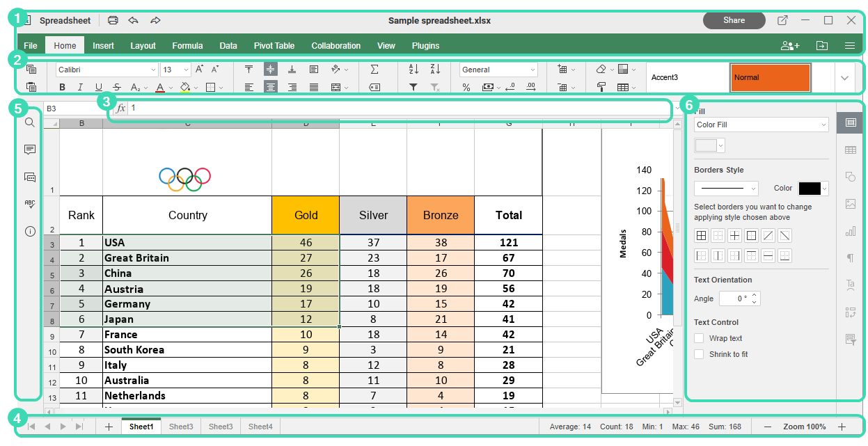Copy style with format painter
Screen dimensions: 868x446
click(x=601, y=88)
